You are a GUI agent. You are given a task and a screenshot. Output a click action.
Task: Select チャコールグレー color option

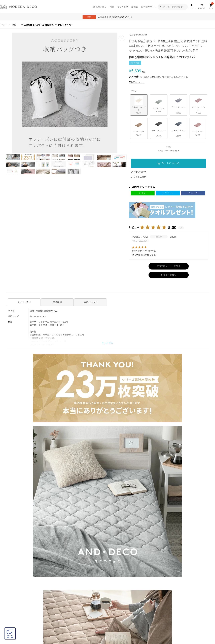[x=159, y=128]
